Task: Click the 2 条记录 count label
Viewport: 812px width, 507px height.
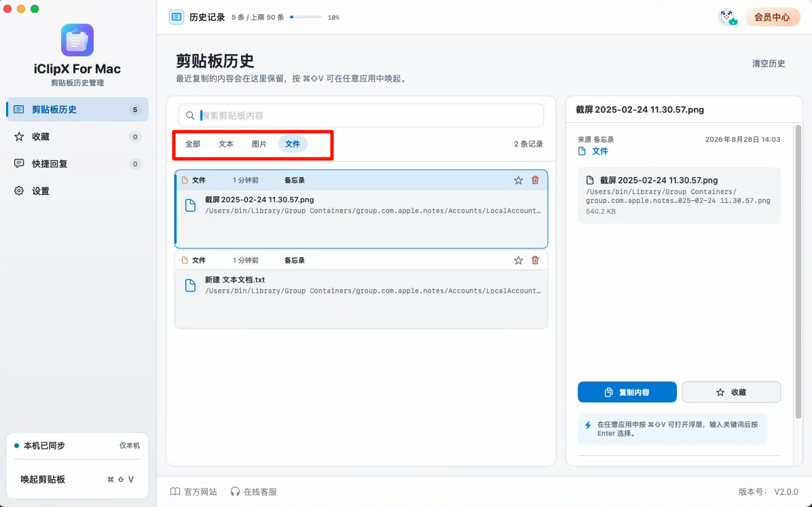Action: (x=528, y=144)
